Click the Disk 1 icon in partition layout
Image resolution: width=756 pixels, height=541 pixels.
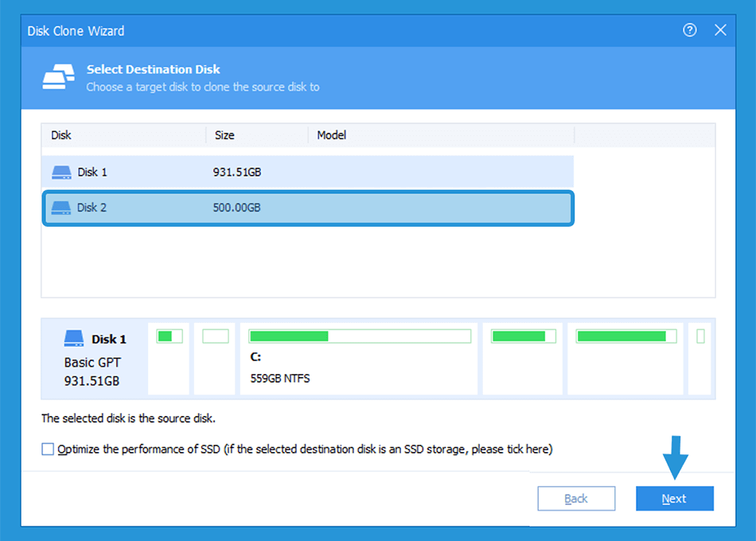[x=74, y=338]
